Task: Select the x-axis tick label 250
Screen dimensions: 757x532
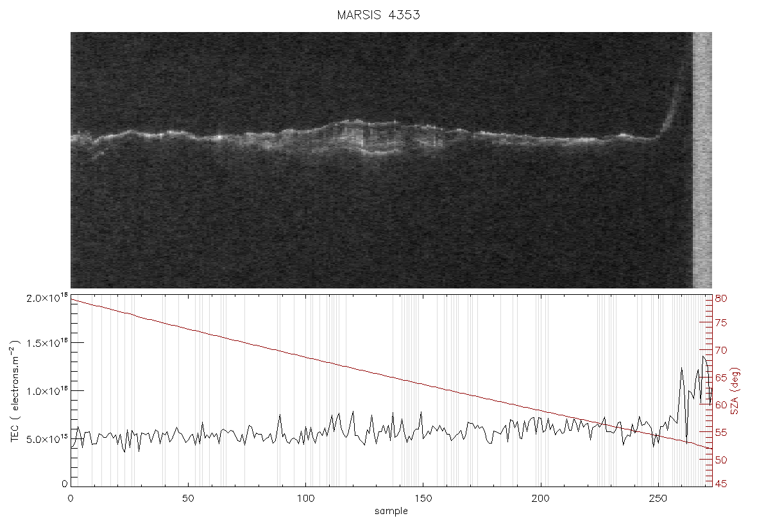Action: pyautogui.click(x=658, y=499)
